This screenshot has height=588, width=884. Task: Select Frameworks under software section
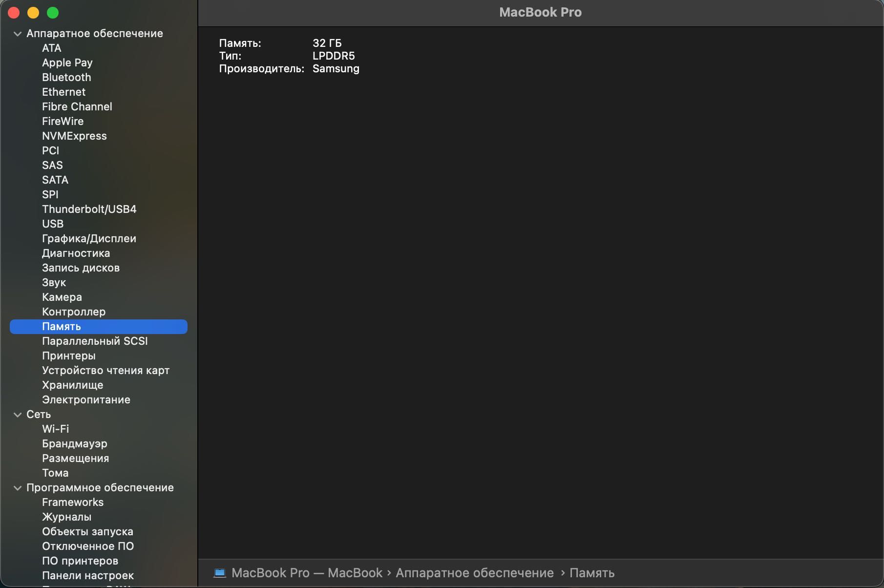[x=73, y=502]
